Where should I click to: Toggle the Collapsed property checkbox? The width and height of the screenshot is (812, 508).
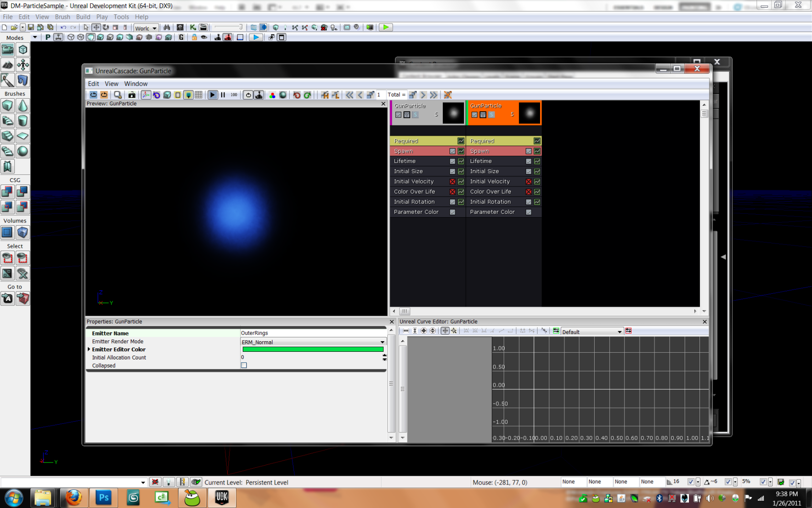click(244, 365)
